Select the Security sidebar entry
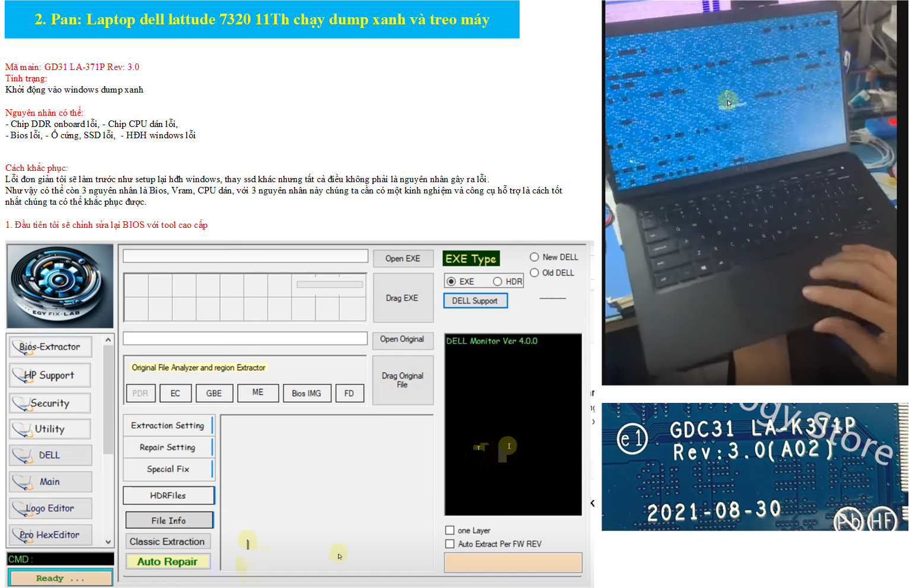Viewport: 909px width, 588px height. (50, 403)
